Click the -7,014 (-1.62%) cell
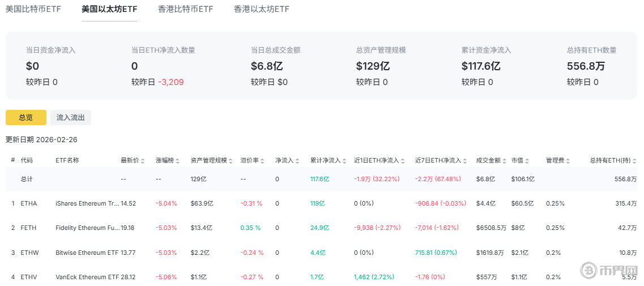Screen dimensions: 644x286 438,228
